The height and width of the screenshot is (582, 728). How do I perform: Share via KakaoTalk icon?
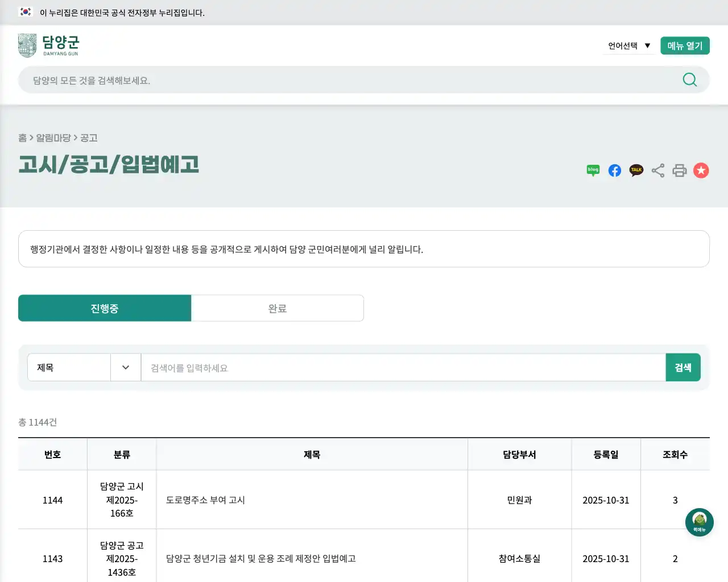636,170
